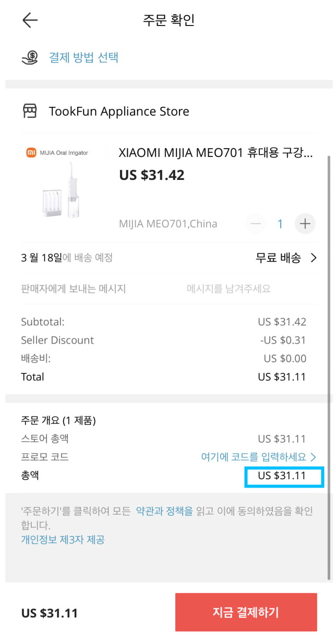Open the TookFun Appliance Store page
This screenshot has width=336, height=644.
pos(119,111)
